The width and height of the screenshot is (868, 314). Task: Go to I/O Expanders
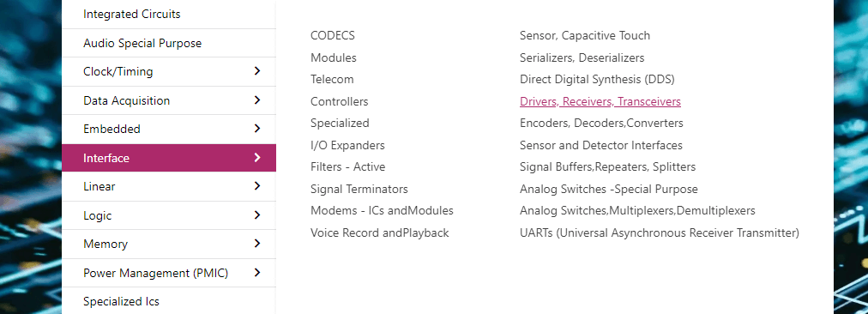pos(347,145)
